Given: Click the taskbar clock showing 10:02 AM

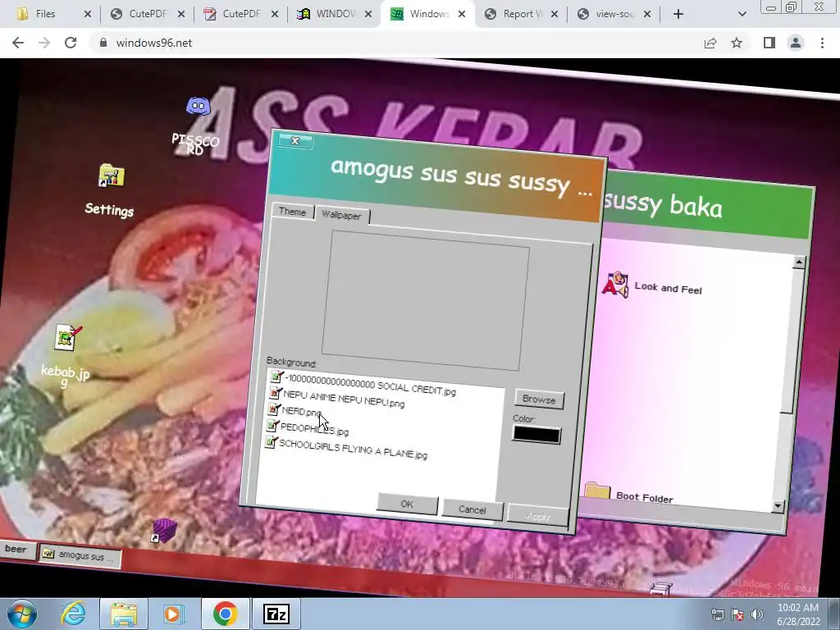Looking at the screenshot, I should 798,614.
